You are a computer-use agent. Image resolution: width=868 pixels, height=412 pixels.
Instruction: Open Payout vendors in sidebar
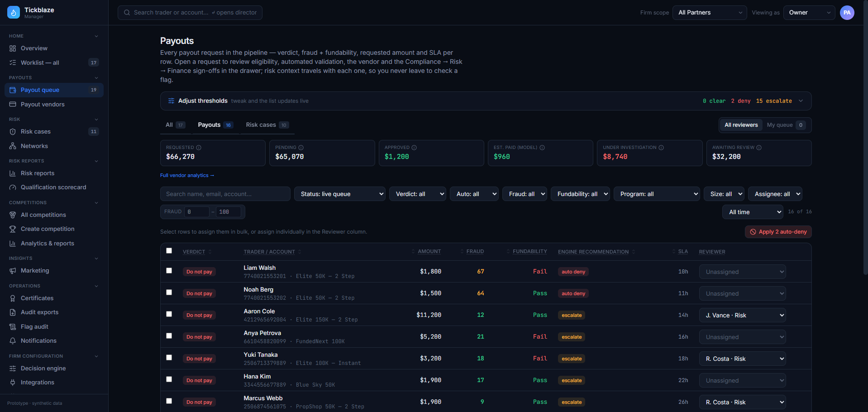pyautogui.click(x=43, y=105)
